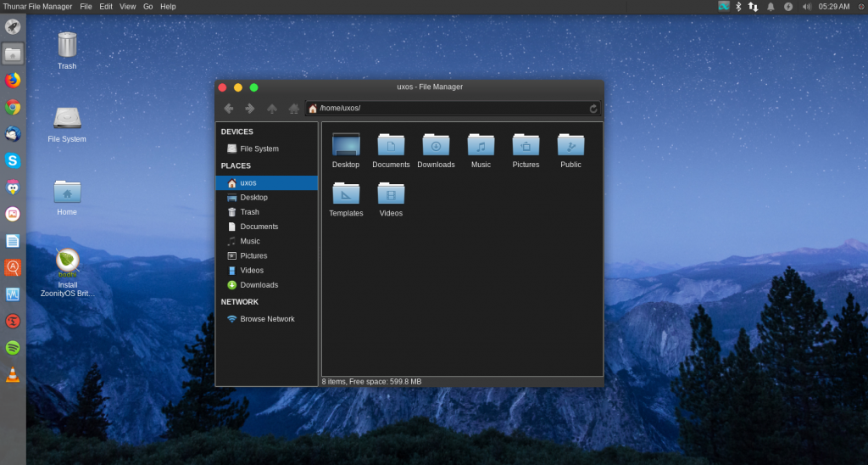Go to parent folder with up arrow
This screenshot has width=868, height=465.
(x=272, y=109)
